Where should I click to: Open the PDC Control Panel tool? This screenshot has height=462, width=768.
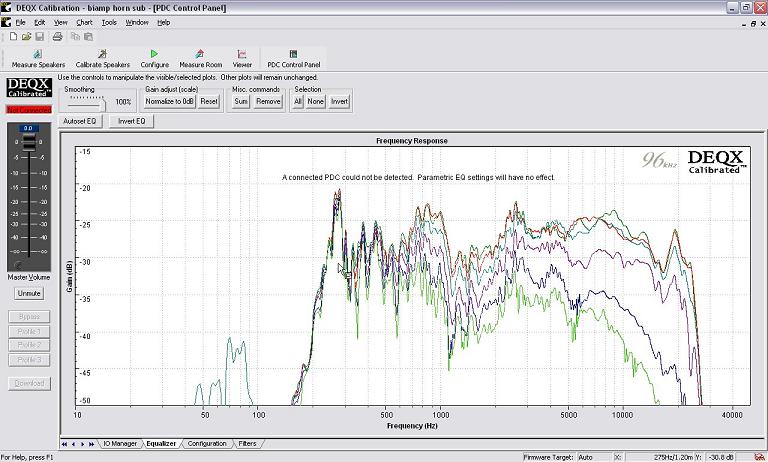[293, 59]
